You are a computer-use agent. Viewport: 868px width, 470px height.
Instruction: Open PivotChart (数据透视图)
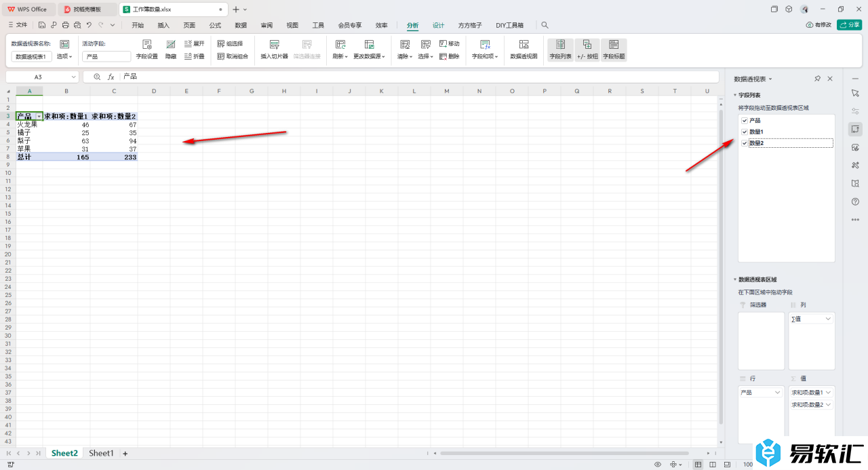(x=524, y=50)
